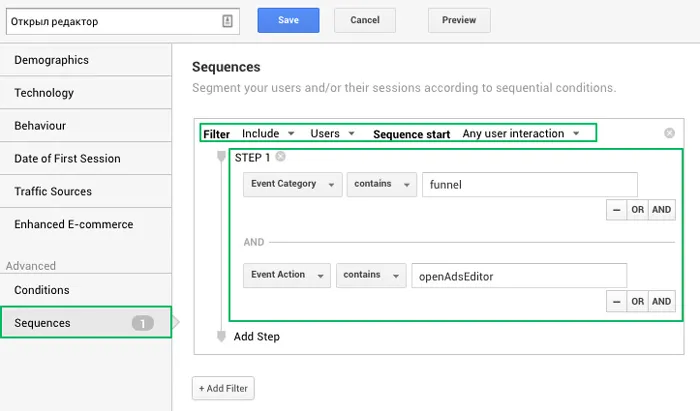Click the Sequences count badge showing 1
Image resolution: width=700 pixels, height=411 pixels.
(142, 323)
